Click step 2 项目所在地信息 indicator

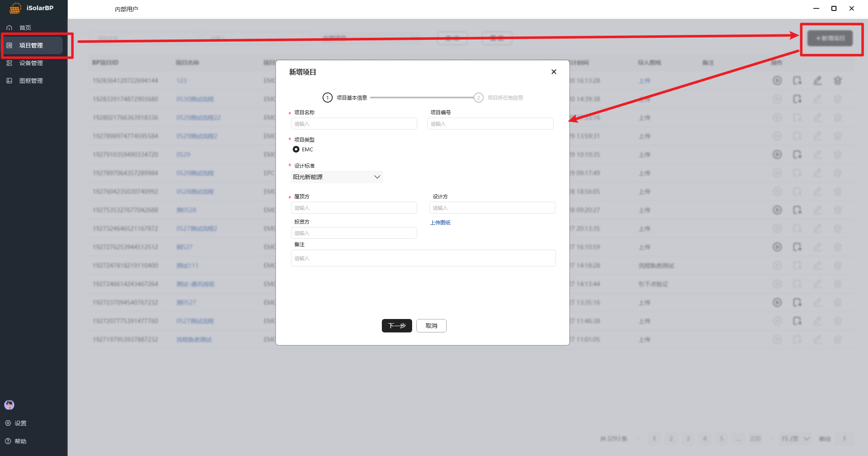pos(479,98)
